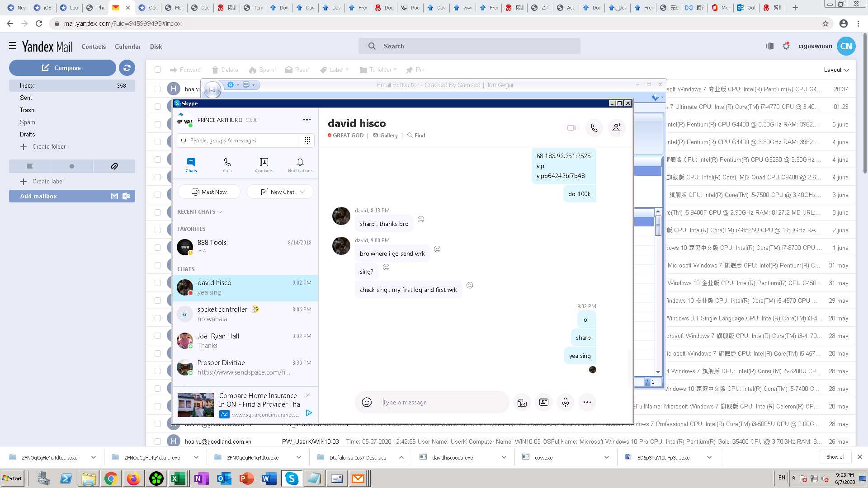
Task: Add a participant to the chat
Action: click(x=616, y=128)
